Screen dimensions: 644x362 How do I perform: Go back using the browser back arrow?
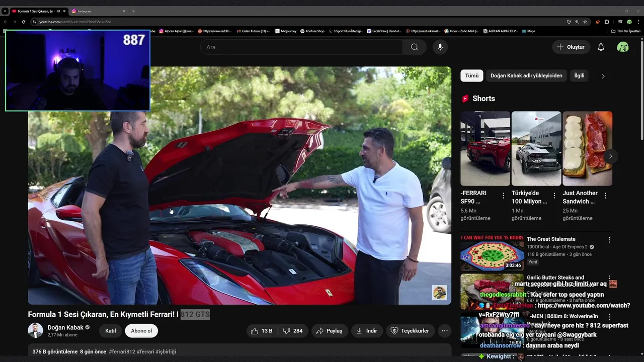[x=6, y=22]
